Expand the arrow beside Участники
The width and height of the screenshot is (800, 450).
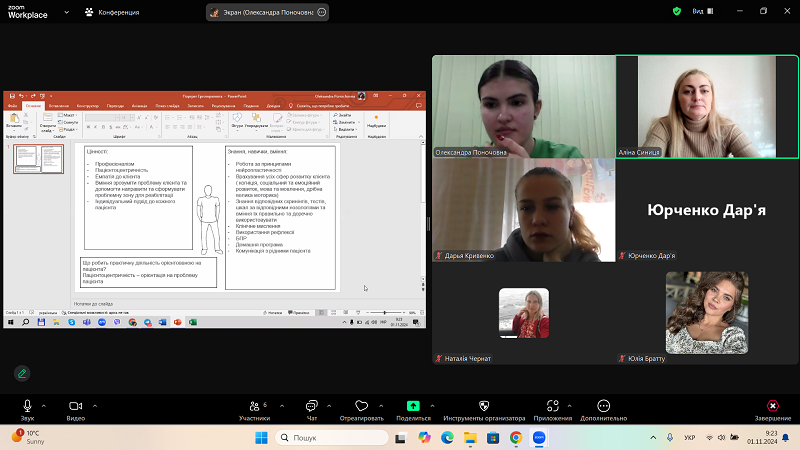[282, 406]
